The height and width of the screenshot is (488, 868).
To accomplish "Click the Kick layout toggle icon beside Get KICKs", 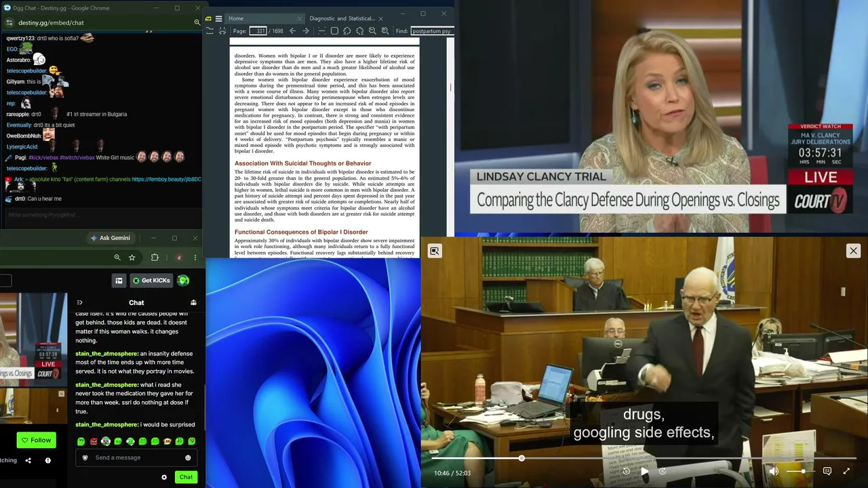I will coord(119,281).
